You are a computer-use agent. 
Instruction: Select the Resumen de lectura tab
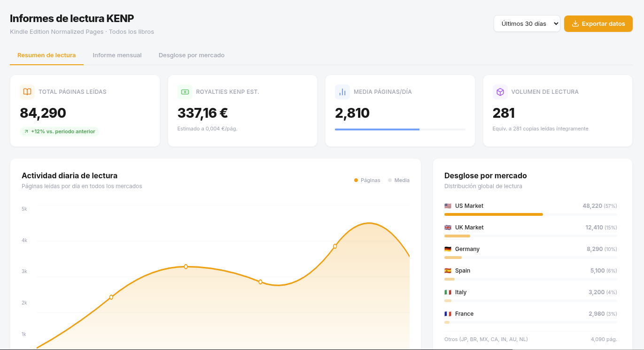point(47,55)
